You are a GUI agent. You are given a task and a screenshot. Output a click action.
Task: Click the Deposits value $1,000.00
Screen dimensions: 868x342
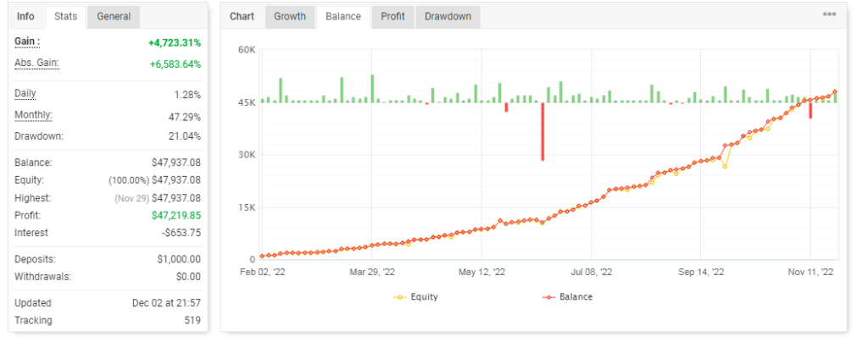pyautogui.click(x=179, y=259)
